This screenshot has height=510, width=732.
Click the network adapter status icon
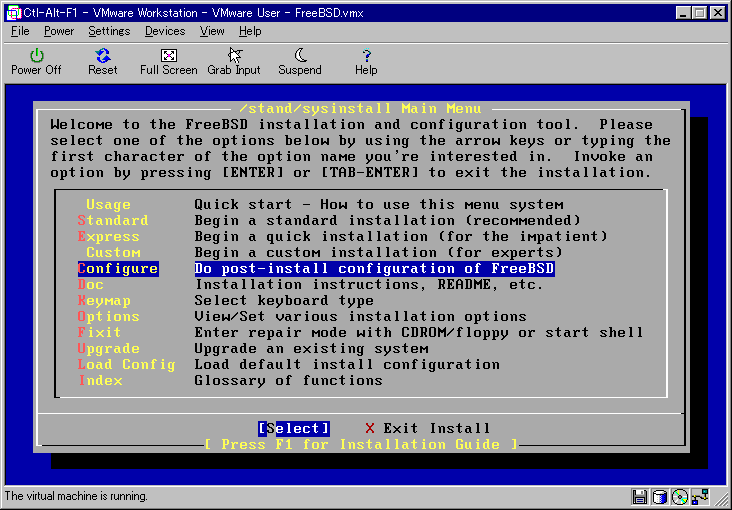pyautogui.click(x=701, y=496)
